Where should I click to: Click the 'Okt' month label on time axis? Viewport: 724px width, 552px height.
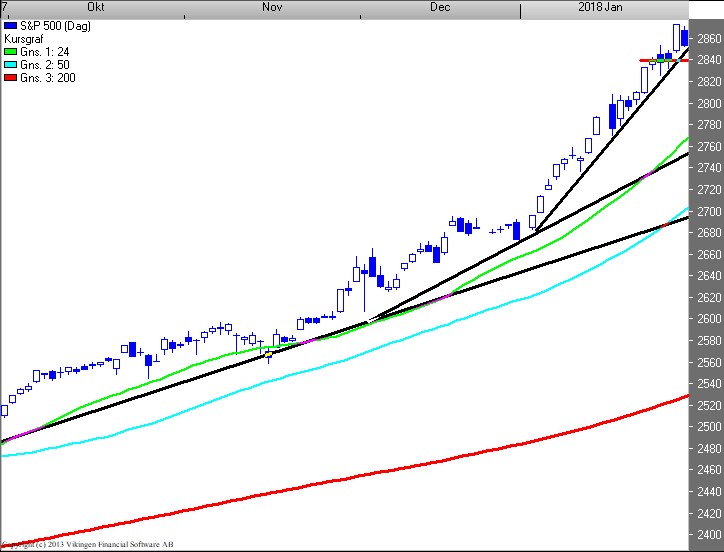pyautogui.click(x=96, y=7)
